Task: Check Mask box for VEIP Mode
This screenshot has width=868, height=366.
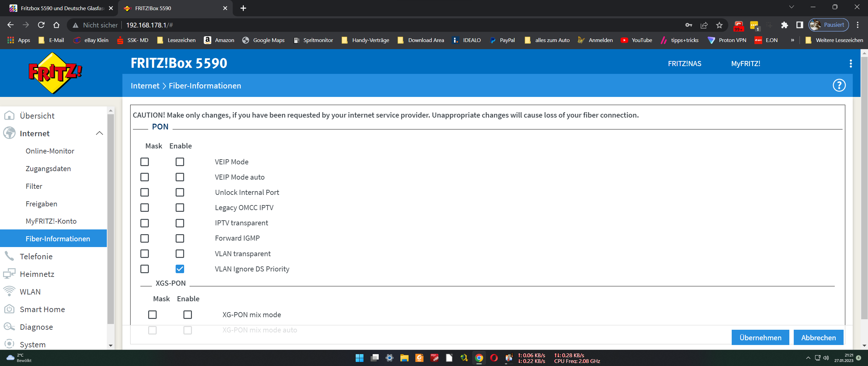Action: [144, 162]
